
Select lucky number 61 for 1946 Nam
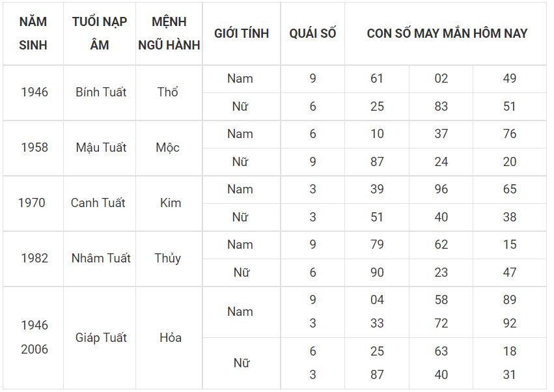377,79
